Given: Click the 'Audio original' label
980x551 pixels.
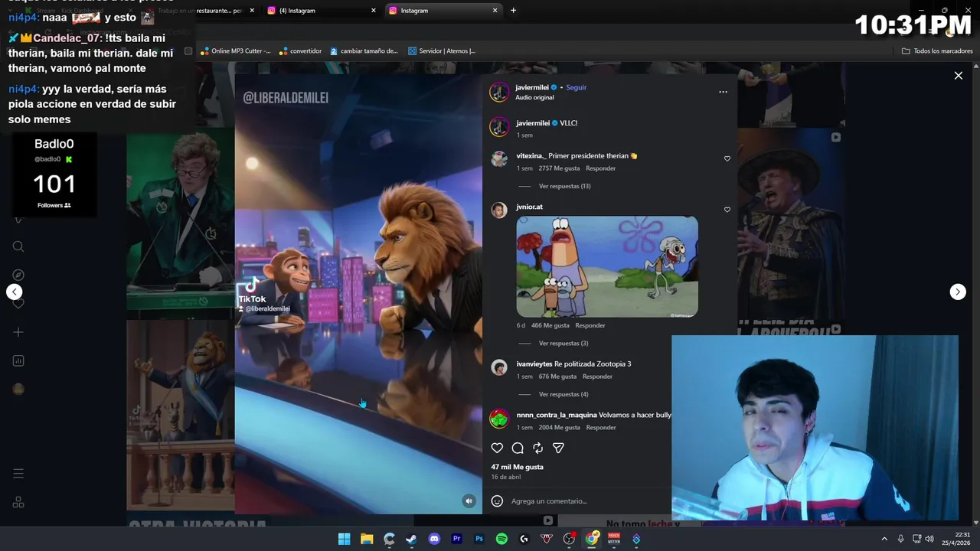Looking at the screenshot, I should tap(534, 97).
